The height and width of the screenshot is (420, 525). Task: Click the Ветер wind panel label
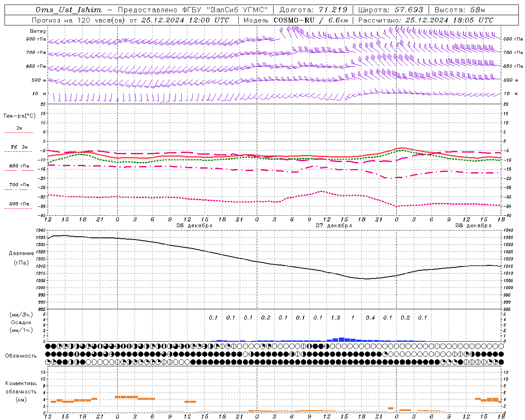click(x=38, y=31)
